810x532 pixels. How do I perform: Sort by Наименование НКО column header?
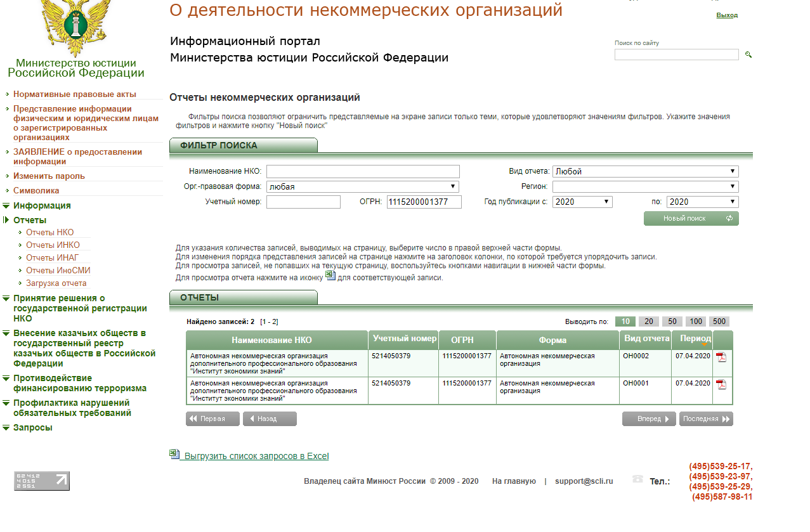(x=271, y=340)
